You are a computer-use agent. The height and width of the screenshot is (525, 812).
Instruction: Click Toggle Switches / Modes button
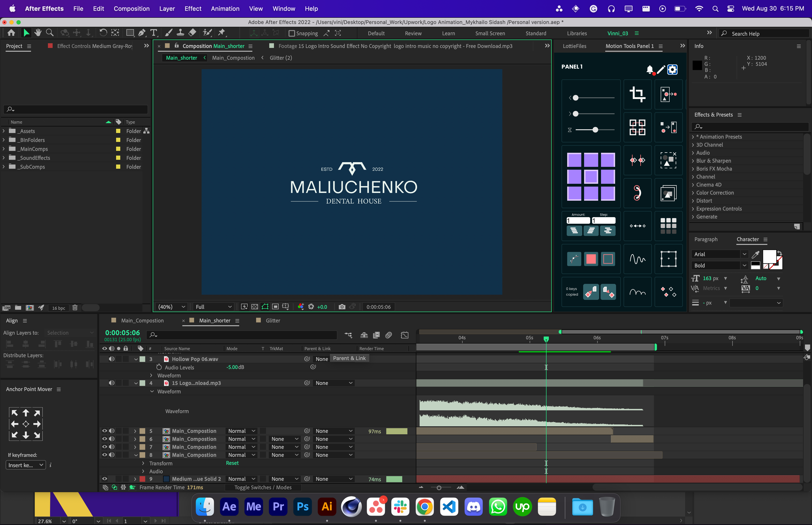(x=263, y=487)
